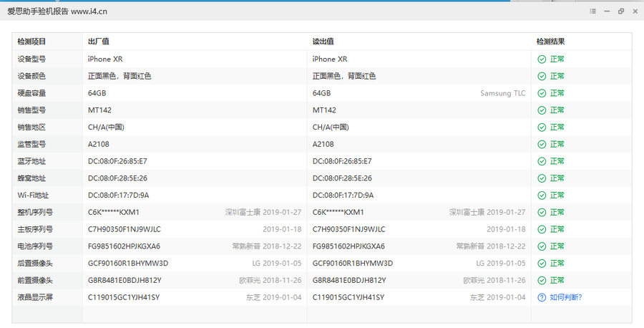644x328 pixels.
Task: Click the green check icon in Wi-Fi地址 row
Action: tap(542, 196)
